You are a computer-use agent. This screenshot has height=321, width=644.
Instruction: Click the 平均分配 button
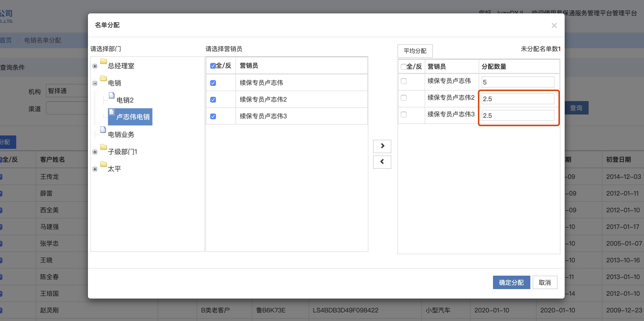click(x=415, y=51)
